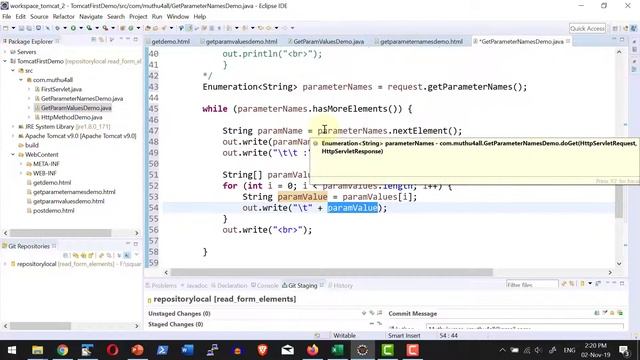
Task: Click Package Explorer horizontal scrollbar thumb
Action: 60,233
